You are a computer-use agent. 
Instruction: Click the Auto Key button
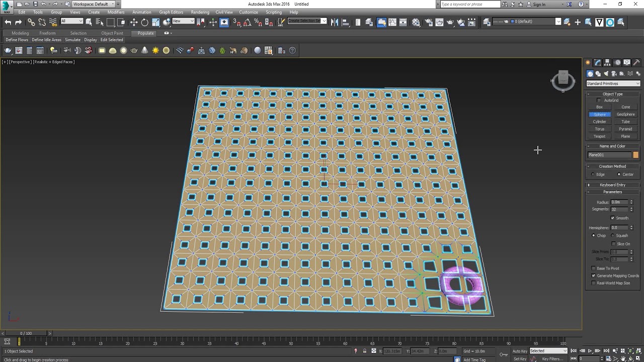pos(520,351)
